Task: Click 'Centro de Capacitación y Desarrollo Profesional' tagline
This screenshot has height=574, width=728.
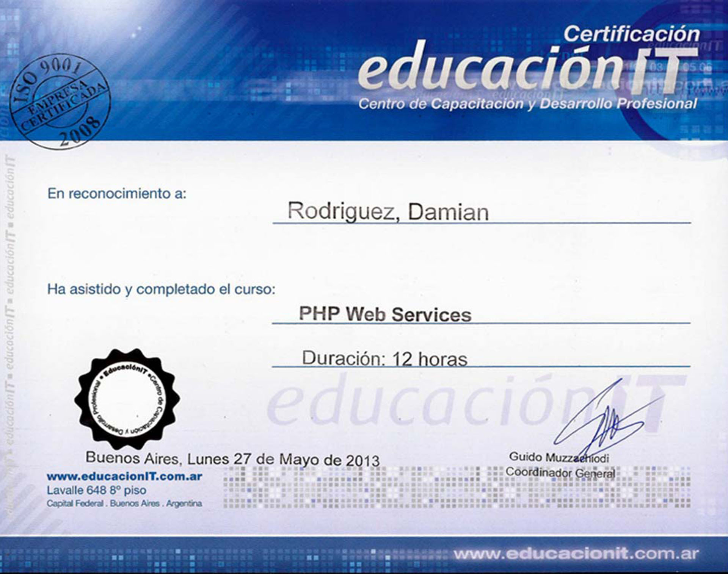Action: pyautogui.click(x=527, y=103)
